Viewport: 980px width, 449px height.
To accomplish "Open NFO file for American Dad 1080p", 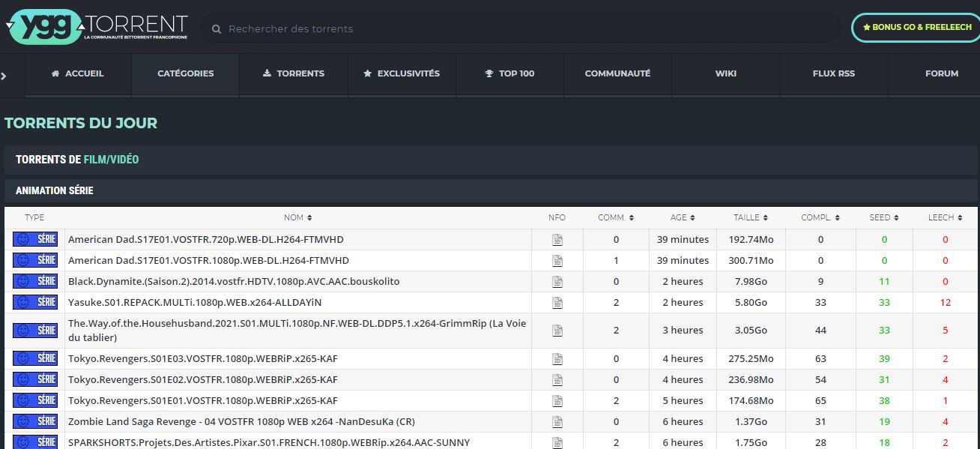I will pos(557,261).
